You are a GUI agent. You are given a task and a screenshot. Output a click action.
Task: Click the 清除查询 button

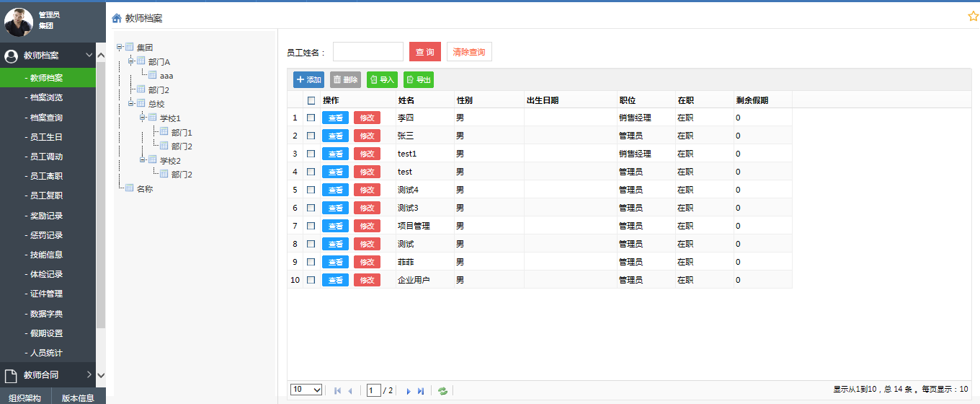(469, 52)
